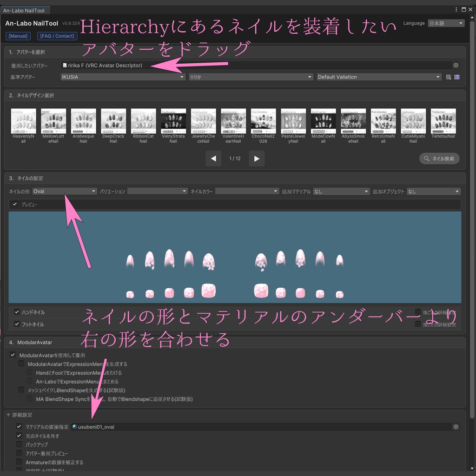Click the ネイル検索 search button

coord(439,159)
